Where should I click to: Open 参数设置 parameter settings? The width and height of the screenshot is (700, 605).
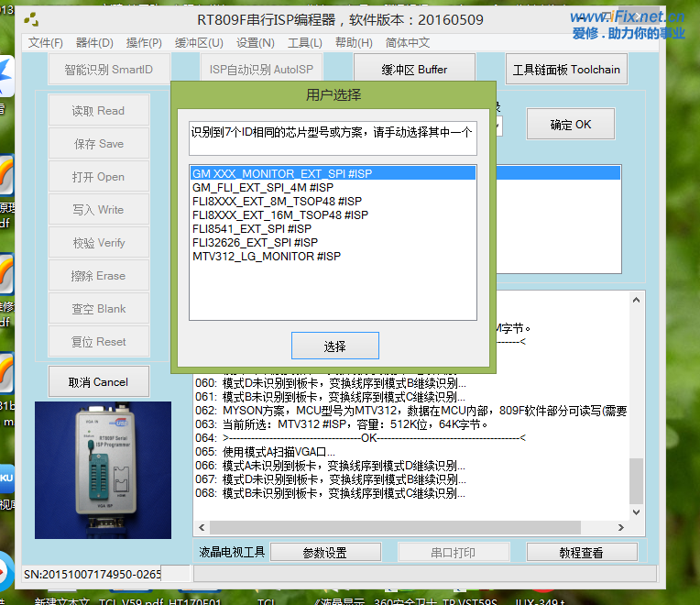pos(325,553)
